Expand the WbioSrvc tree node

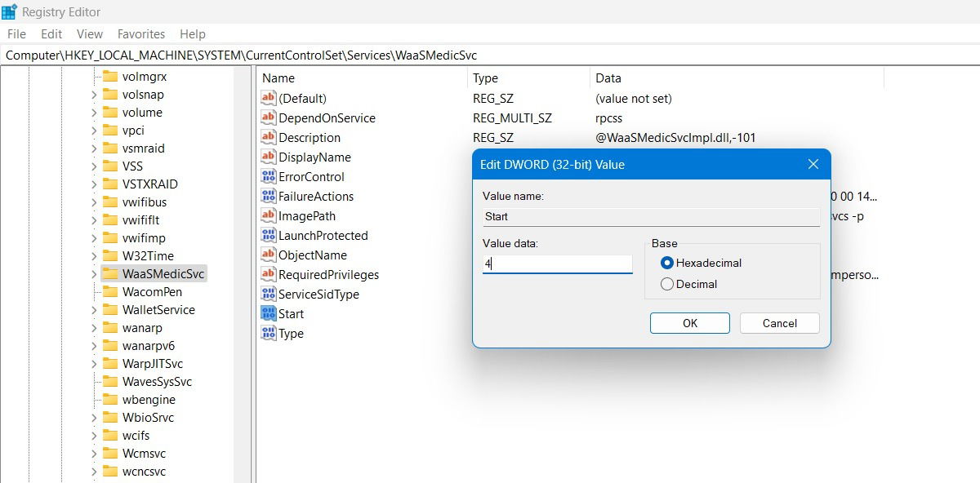click(94, 418)
